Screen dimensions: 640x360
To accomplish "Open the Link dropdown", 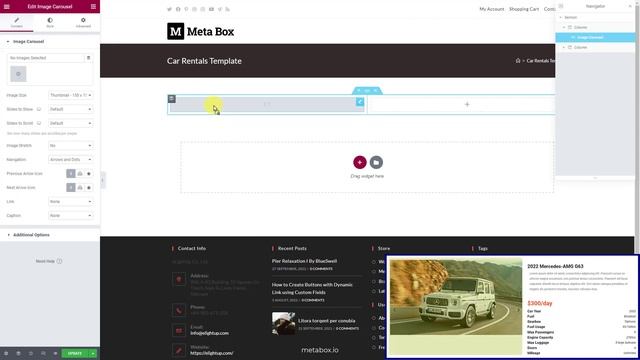I will [x=71, y=201].
